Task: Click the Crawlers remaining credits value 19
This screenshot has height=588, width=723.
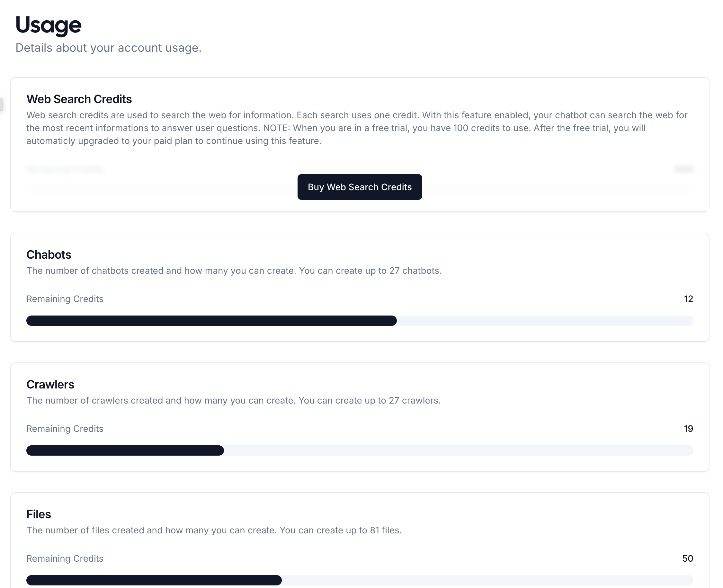Action: coord(688,428)
